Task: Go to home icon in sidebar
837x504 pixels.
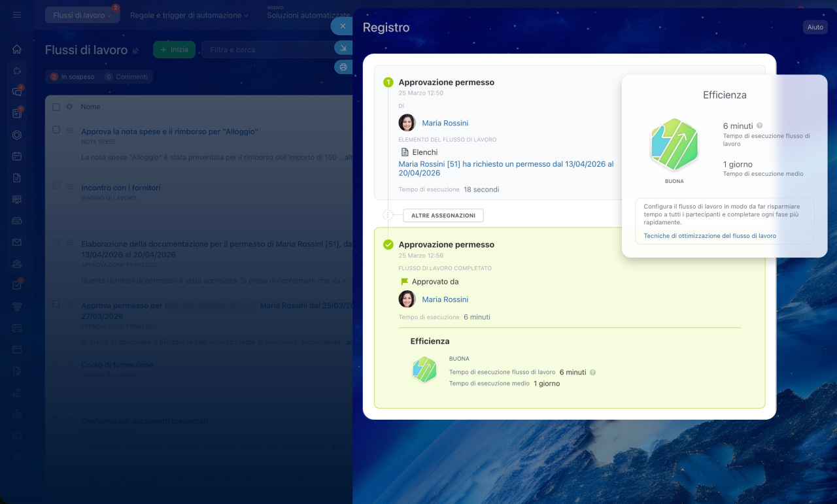Action: point(17,49)
